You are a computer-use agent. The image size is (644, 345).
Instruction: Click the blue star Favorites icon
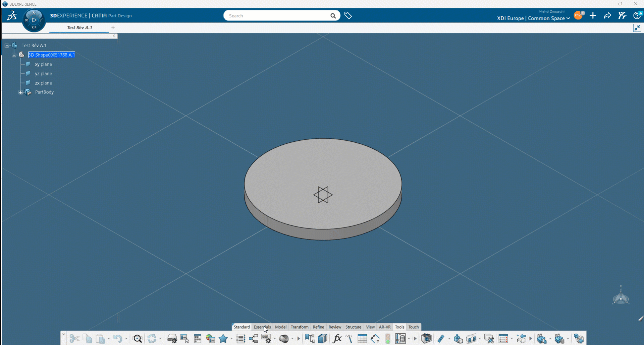point(223,339)
